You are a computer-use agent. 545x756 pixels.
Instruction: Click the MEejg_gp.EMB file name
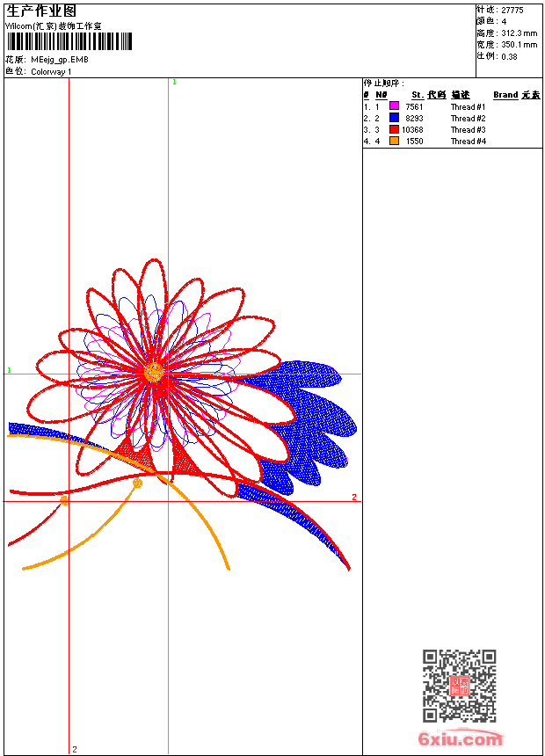pyautogui.click(x=59, y=60)
